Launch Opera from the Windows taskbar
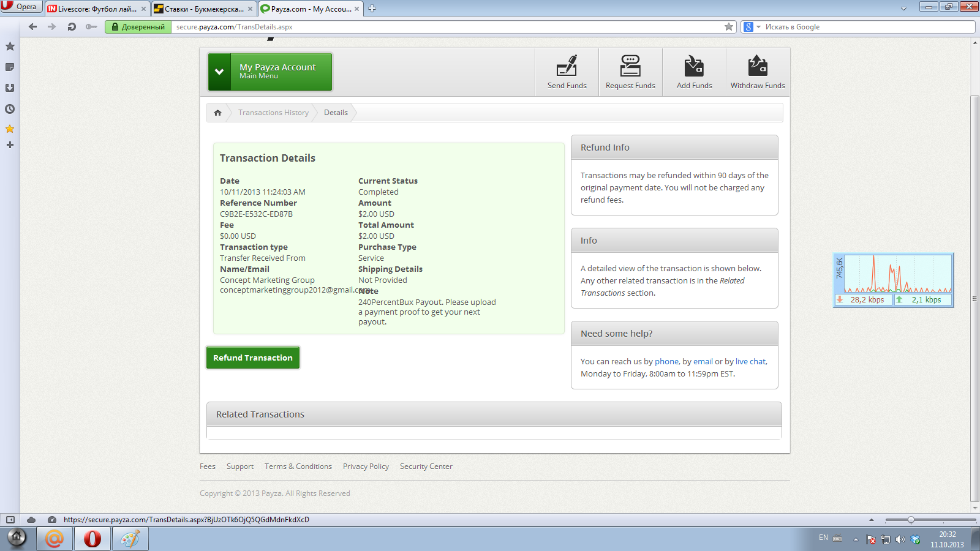The width and height of the screenshot is (980, 551). tap(92, 539)
